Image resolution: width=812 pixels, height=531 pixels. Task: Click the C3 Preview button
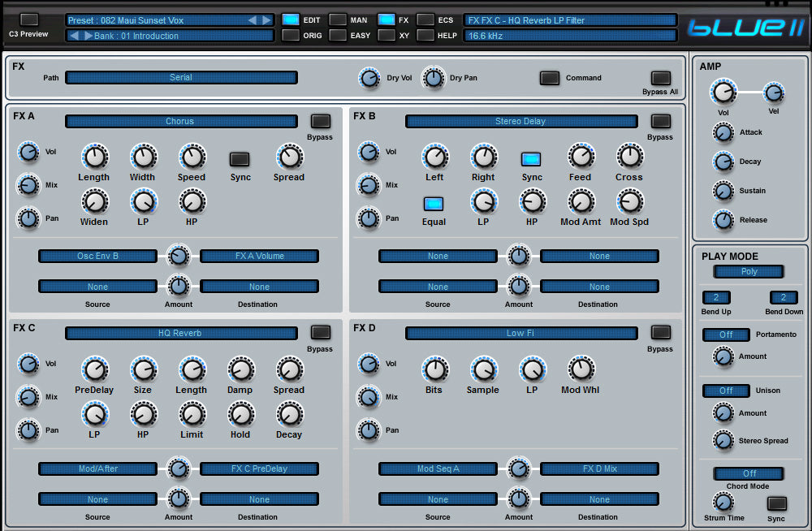(x=28, y=19)
